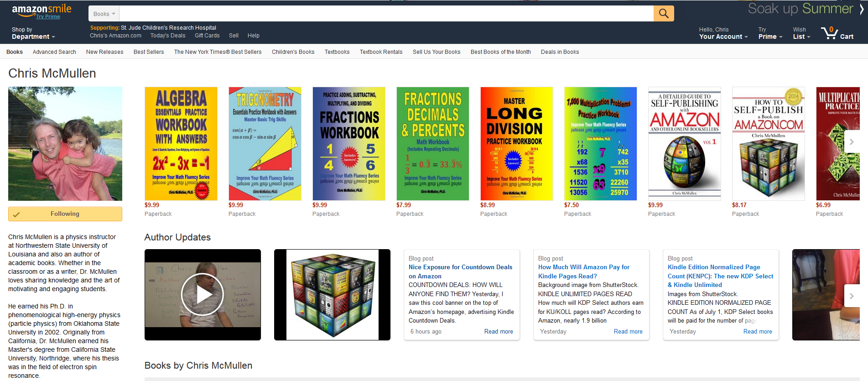The width and height of the screenshot is (868, 381).
Task: Open the Master Long Division workbook cover
Action: pos(516,144)
